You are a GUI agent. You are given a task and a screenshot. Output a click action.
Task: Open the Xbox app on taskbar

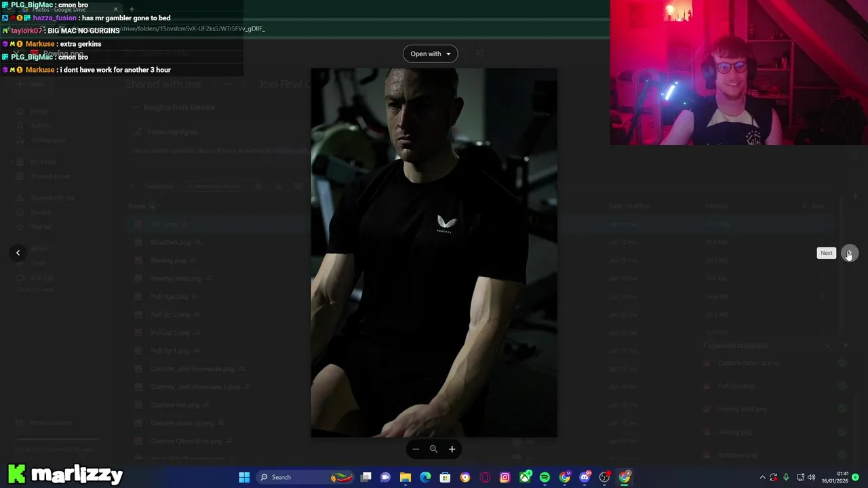525,477
